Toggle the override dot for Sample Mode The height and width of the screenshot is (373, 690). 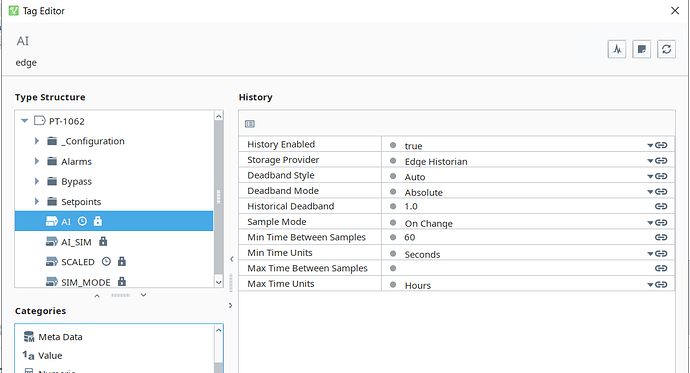tap(393, 223)
